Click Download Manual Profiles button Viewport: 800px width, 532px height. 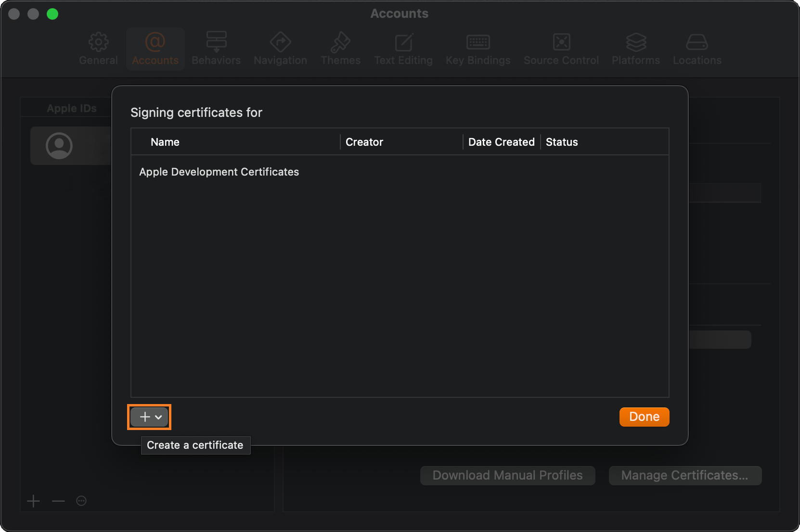click(x=507, y=476)
